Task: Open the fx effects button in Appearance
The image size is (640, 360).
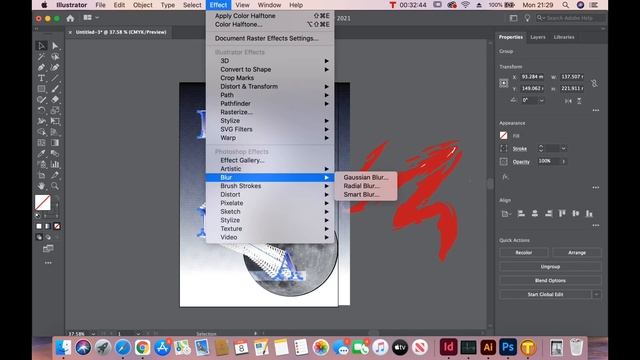Action: pos(505,177)
